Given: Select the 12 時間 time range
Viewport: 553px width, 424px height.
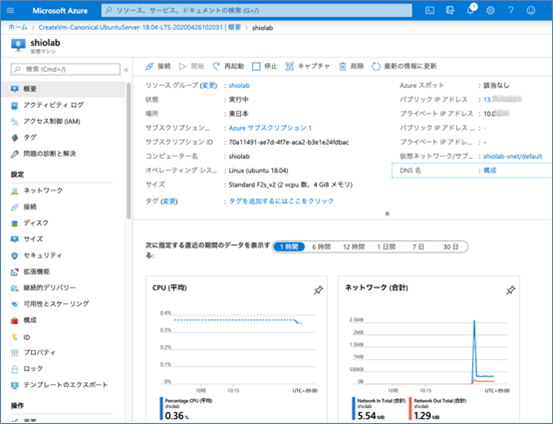Looking at the screenshot, I should point(354,247).
